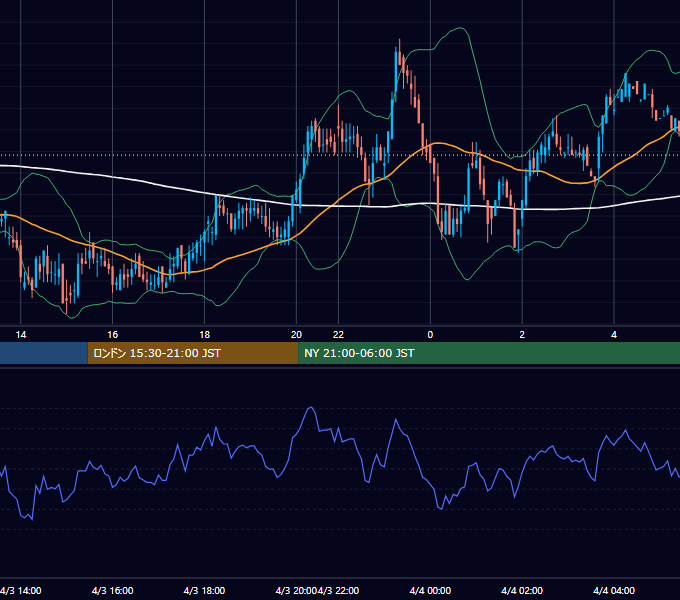Click the 4 hour label on price chart axis

coord(614,335)
